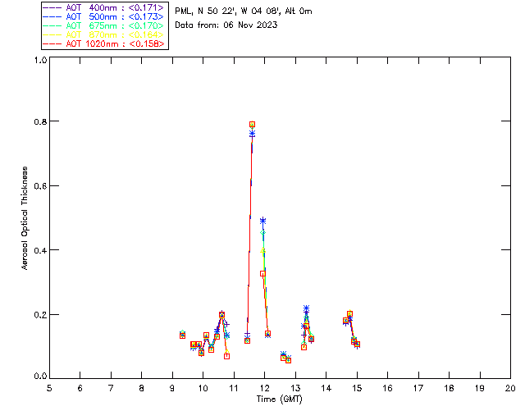Viewport: 525px width, 420px height.
Task: Click the y-axis tick label "0.2"
Action: point(40,314)
